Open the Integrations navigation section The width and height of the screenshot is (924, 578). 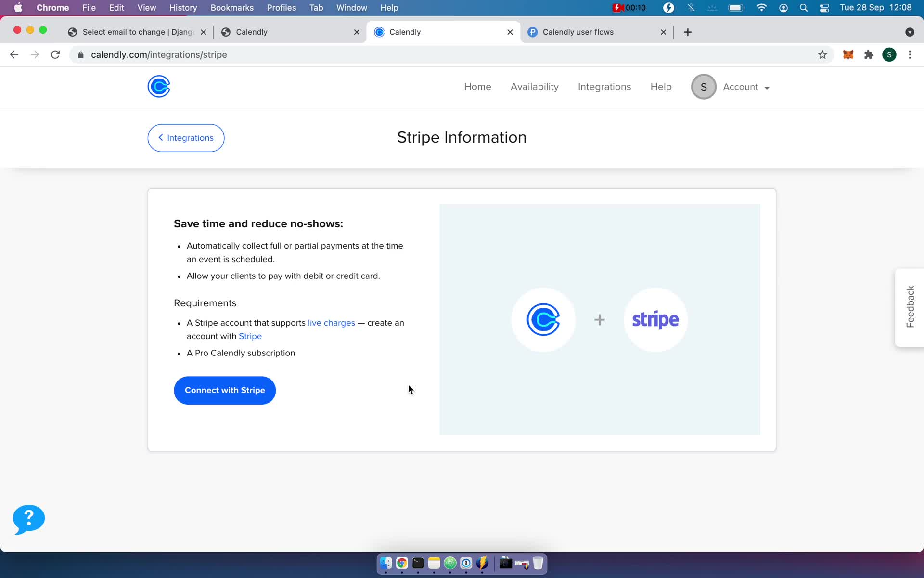tap(604, 87)
